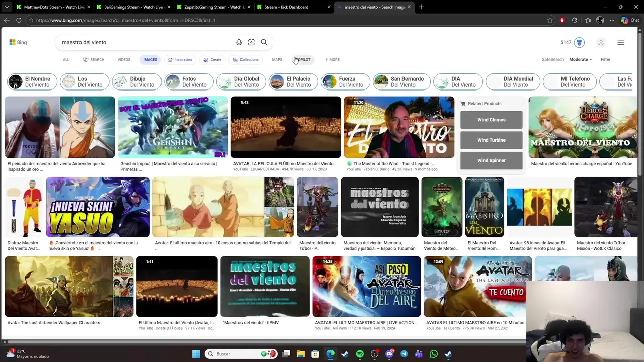Reload the page with the refresh icon

[x=19, y=20]
